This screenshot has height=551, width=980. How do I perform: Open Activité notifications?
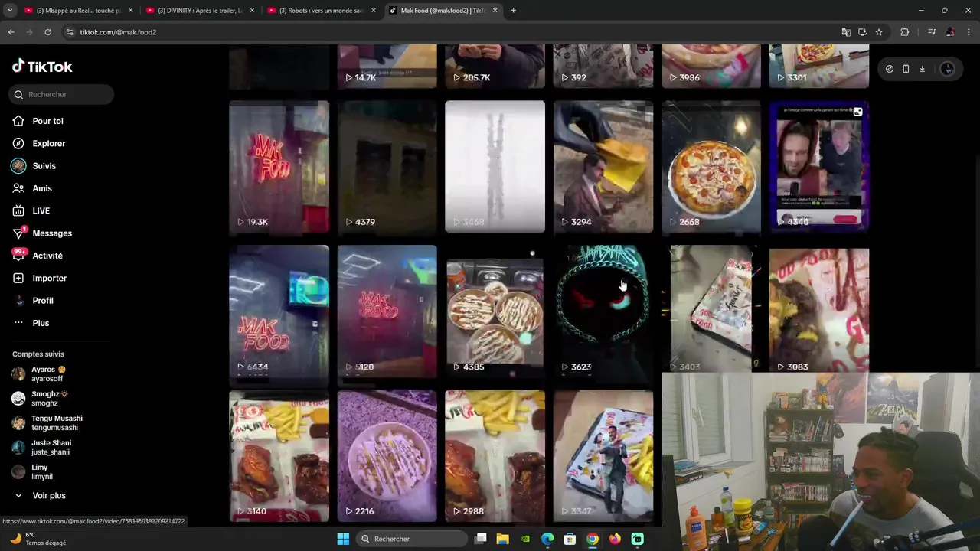pos(47,256)
